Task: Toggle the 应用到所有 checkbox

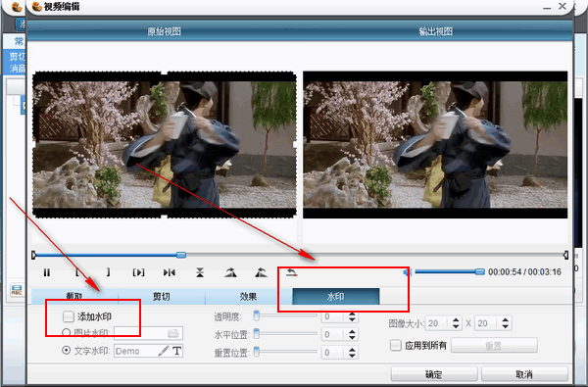Action: click(x=396, y=345)
